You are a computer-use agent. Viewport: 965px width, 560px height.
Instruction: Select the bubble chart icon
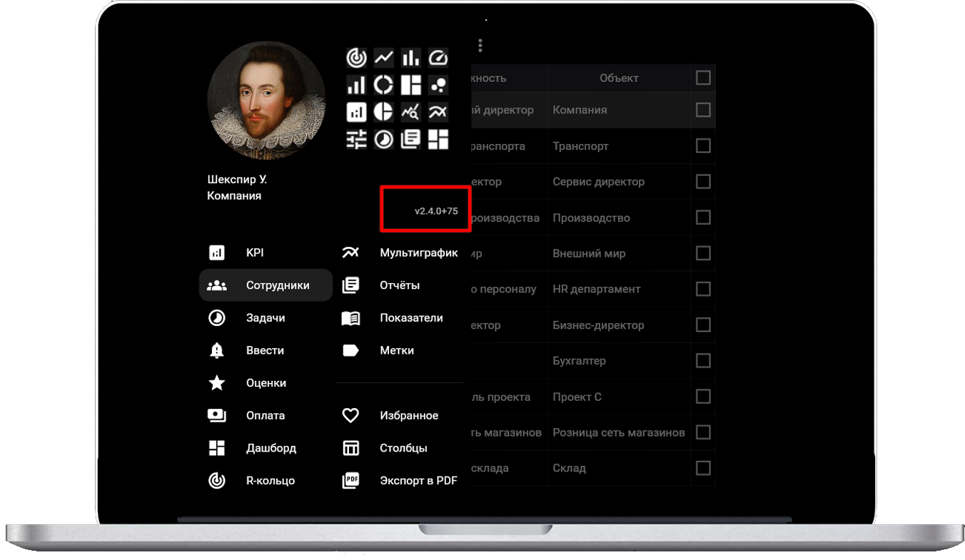click(438, 85)
